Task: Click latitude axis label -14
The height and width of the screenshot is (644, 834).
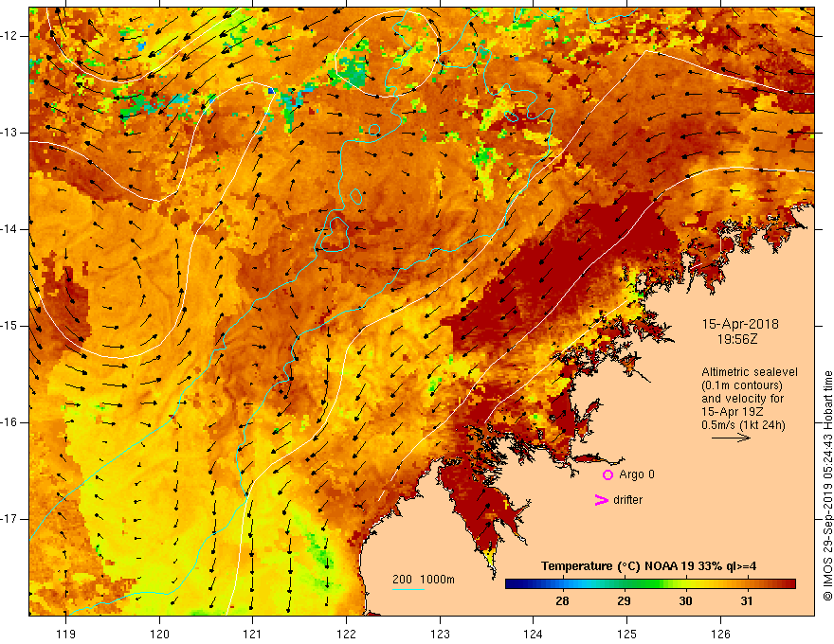Action: click(9, 229)
